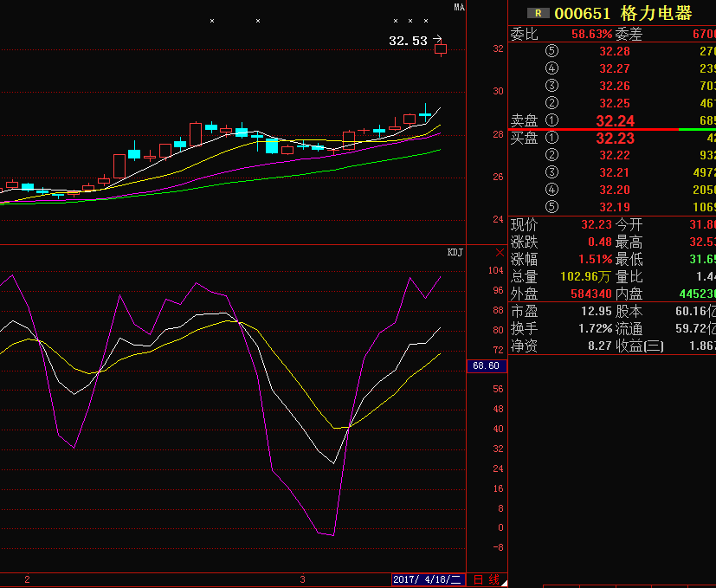Click the circled 1 sell level icon
This screenshot has height=588, width=716.
click(x=552, y=120)
